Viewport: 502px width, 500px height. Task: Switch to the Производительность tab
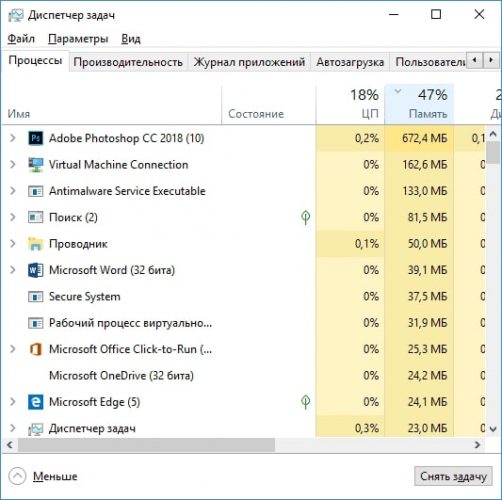pos(128,62)
